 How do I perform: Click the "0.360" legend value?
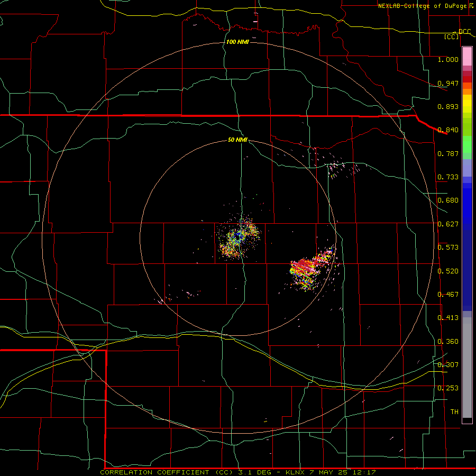(x=448, y=342)
